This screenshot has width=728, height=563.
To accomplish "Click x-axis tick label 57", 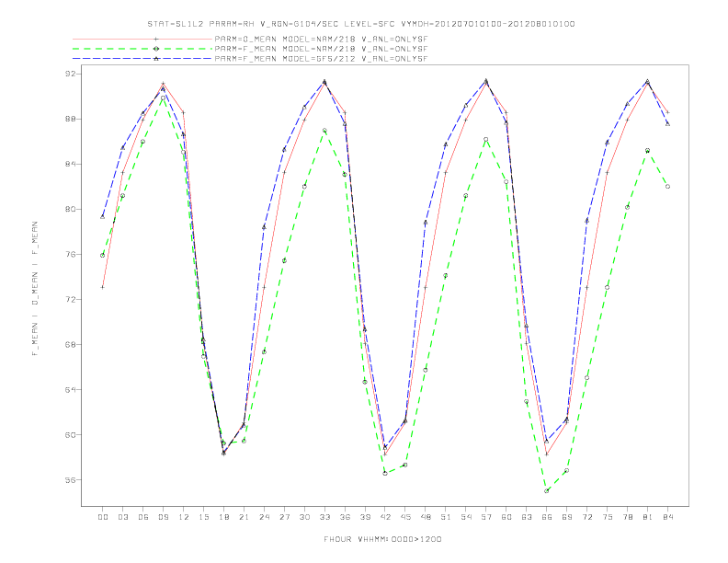I will click(x=486, y=517).
